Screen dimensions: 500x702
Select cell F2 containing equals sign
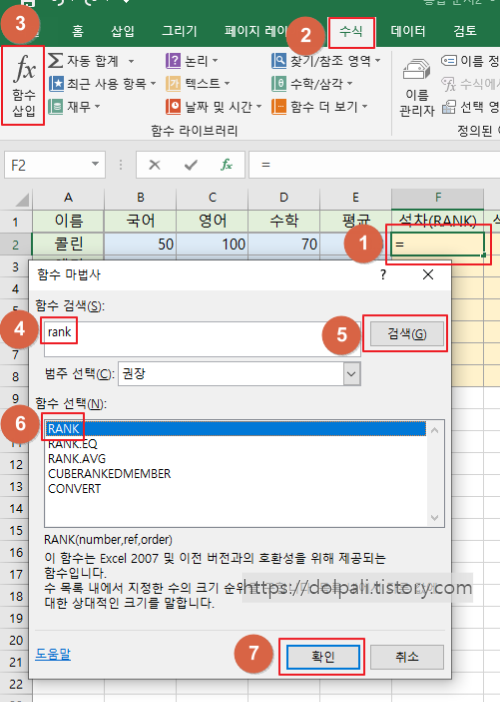437,244
